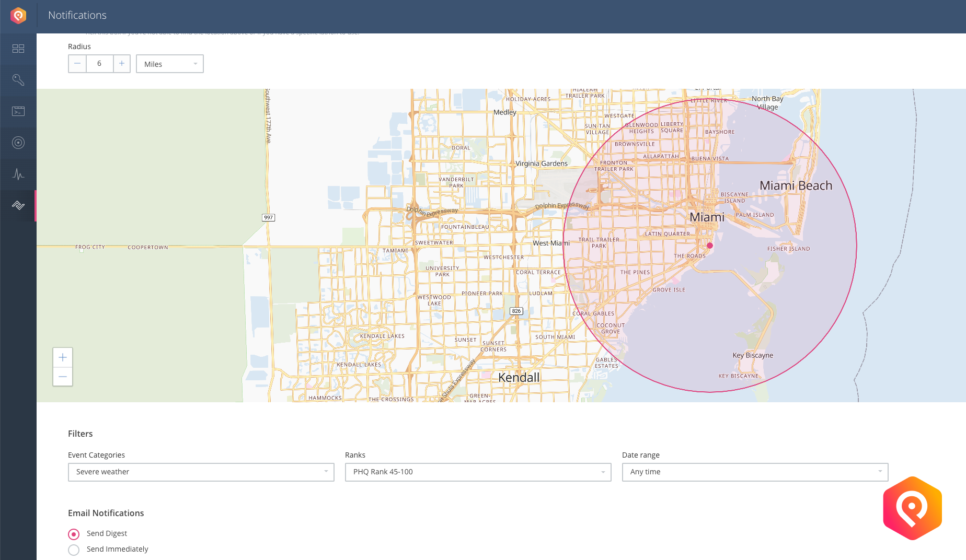966x560 pixels.
Task: Click the 'West Miami' map label
Action: 551,243
